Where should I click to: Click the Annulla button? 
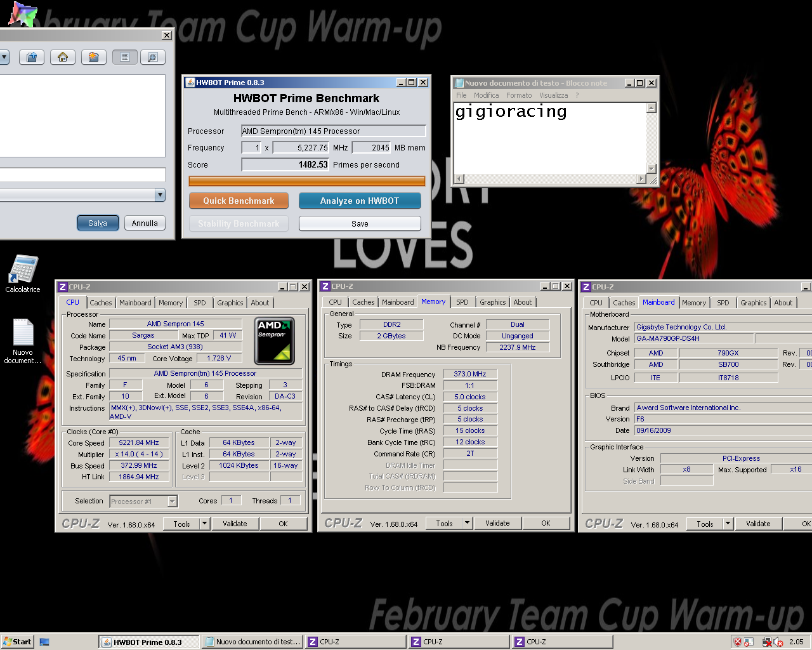(x=145, y=223)
